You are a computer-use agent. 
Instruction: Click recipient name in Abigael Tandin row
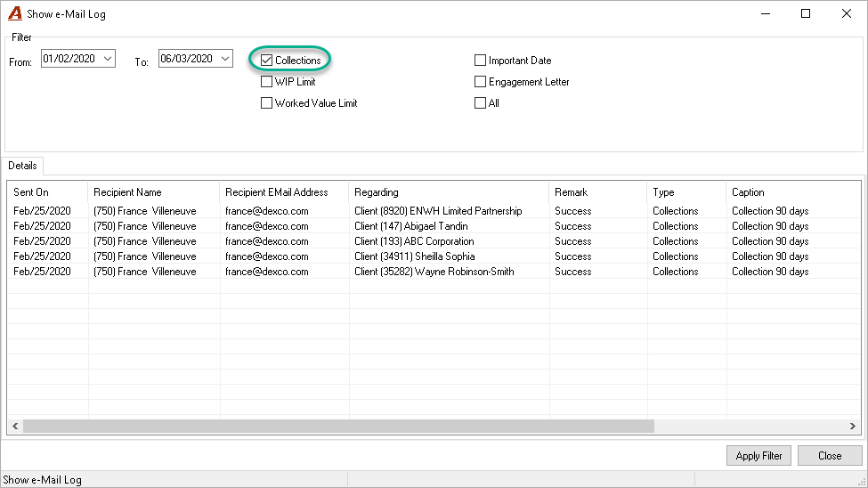[145, 226]
